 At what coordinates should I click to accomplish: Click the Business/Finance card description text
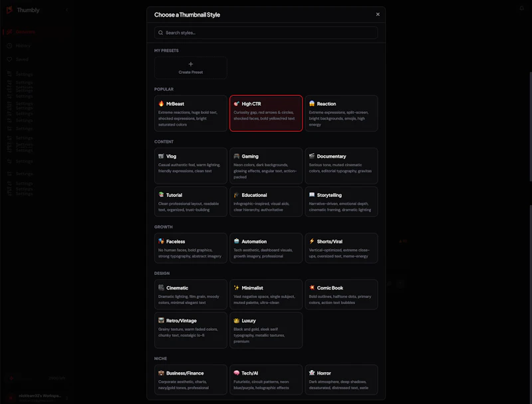[184, 385]
